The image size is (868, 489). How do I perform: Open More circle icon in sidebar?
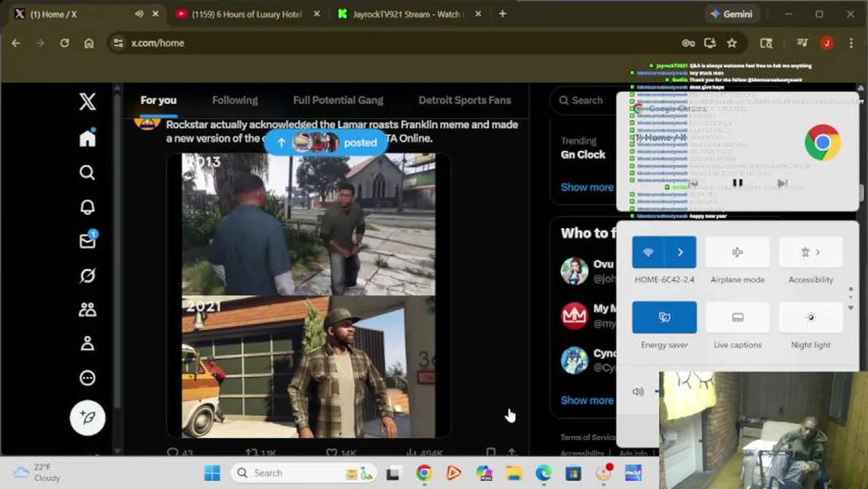coord(87,378)
